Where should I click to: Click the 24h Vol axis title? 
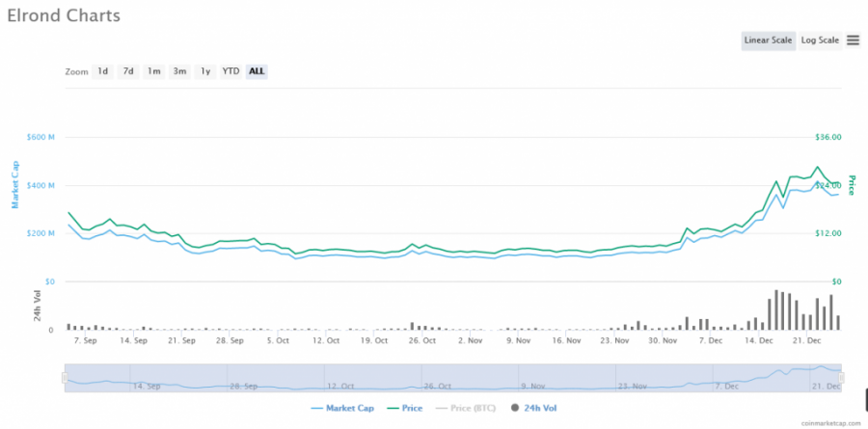(38, 306)
